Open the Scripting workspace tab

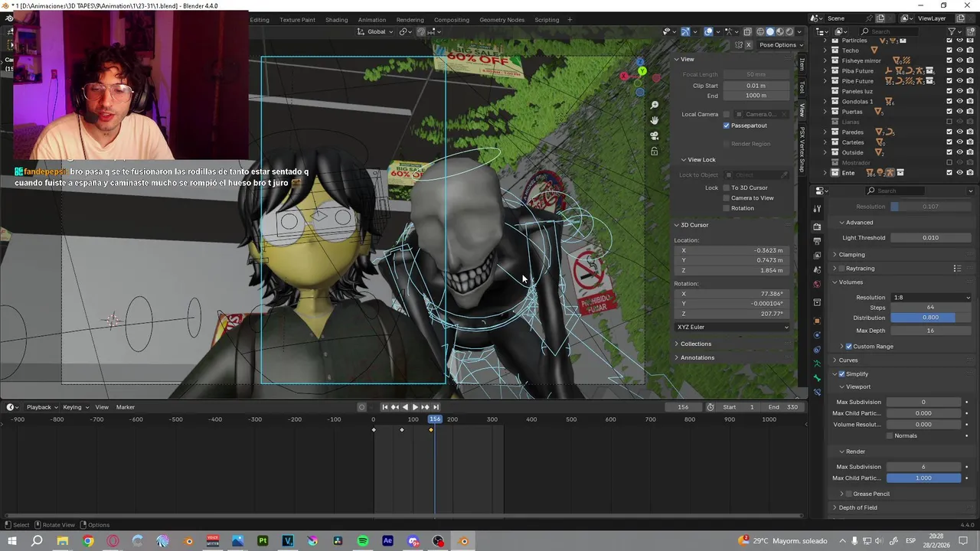547,20
